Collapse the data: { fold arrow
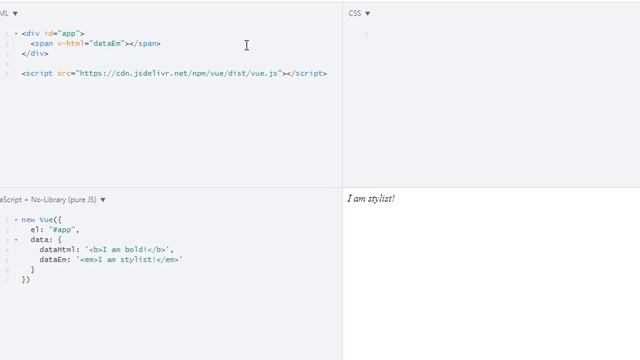This screenshot has height=360, width=640. (16, 240)
